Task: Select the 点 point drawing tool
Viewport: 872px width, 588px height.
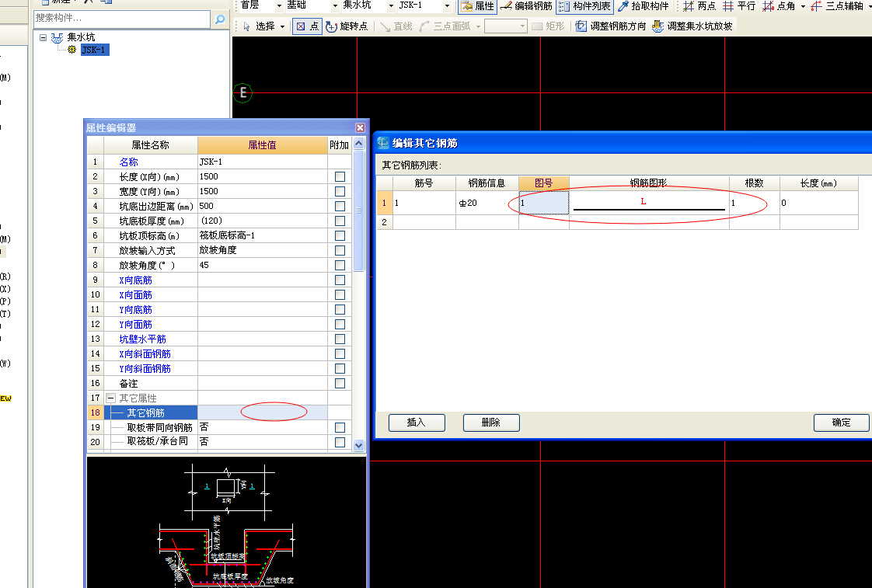Action: pos(308,26)
